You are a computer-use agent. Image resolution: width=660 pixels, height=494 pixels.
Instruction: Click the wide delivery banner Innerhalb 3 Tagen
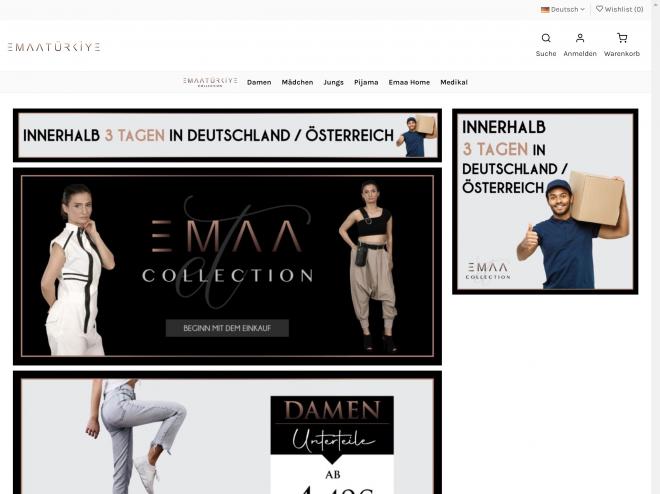coord(227,135)
